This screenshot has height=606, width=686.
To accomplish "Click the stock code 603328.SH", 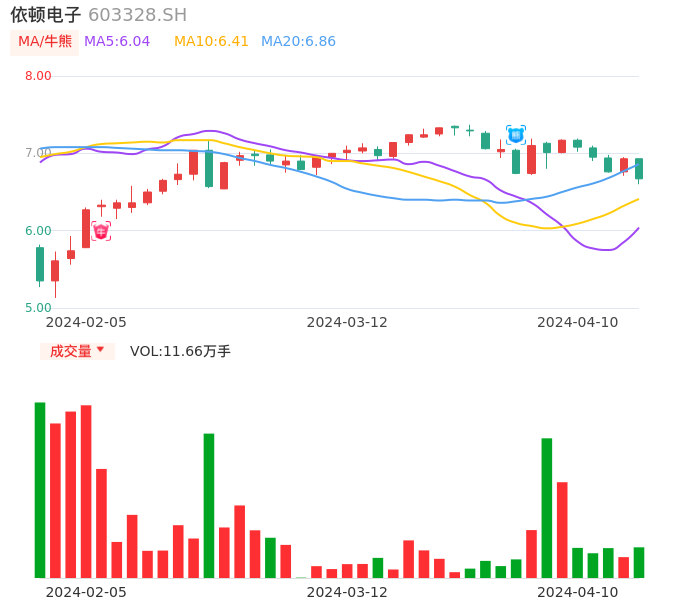I will point(137,15).
